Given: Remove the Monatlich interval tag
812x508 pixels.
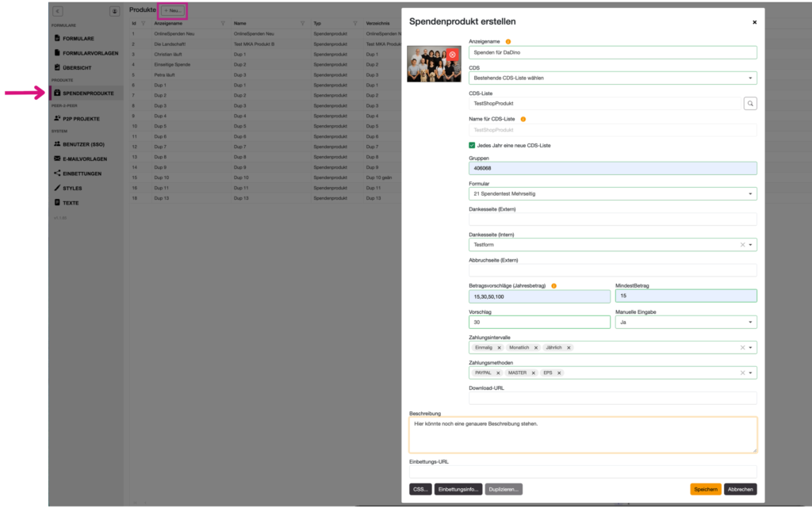Looking at the screenshot, I should 536,347.
